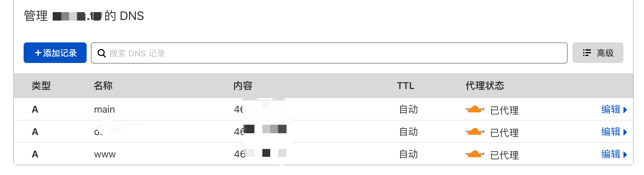The width and height of the screenshot is (644, 175).
Task: Click 编辑 link in second row
Action: pyautogui.click(x=611, y=132)
